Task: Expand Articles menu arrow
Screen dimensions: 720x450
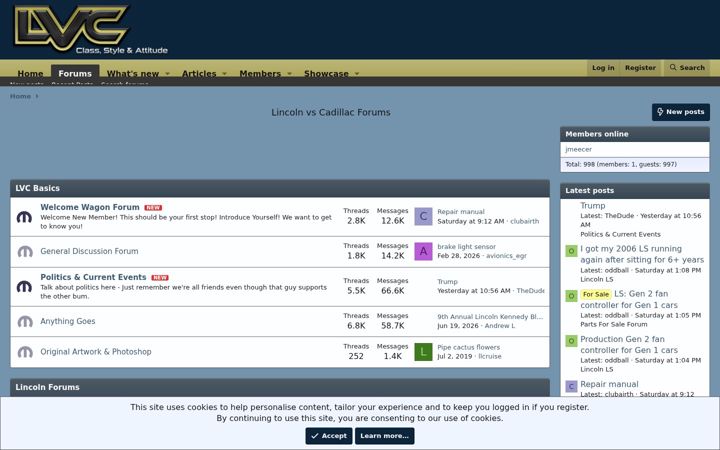Action: click(x=225, y=73)
